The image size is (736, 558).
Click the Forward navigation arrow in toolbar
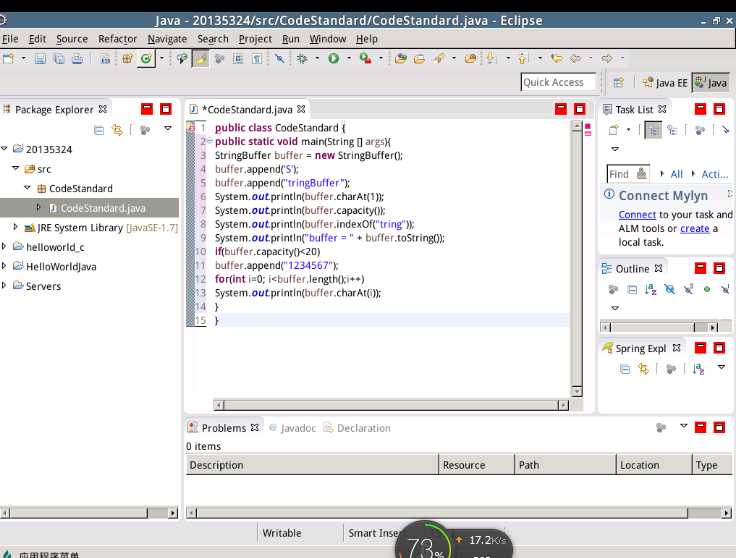coord(607,59)
